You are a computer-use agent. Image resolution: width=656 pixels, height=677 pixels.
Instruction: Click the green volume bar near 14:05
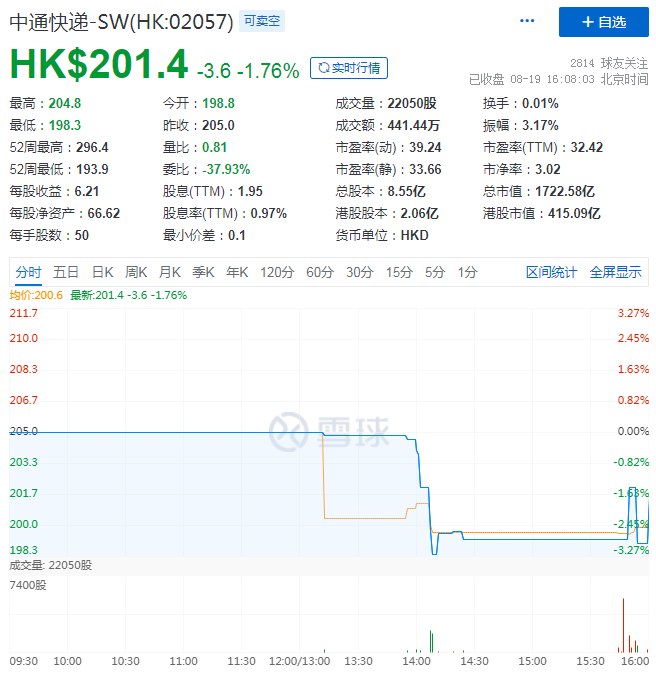[431, 642]
